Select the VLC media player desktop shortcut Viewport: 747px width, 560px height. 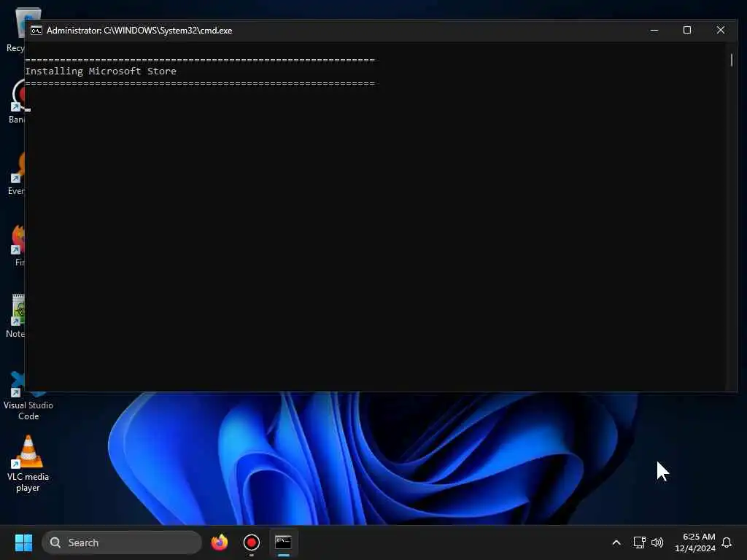click(x=28, y=463)
